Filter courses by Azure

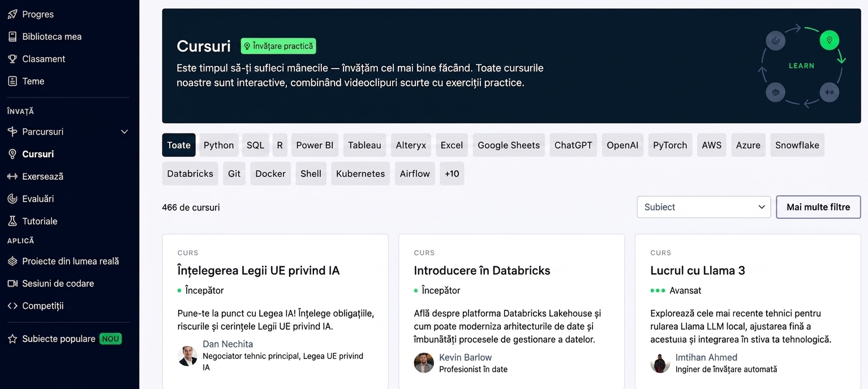click(748, 145)
